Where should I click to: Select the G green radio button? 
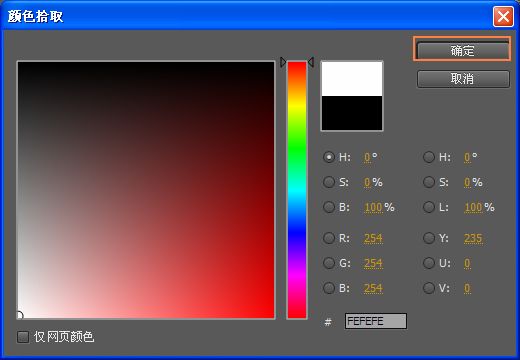pos(329,263)
